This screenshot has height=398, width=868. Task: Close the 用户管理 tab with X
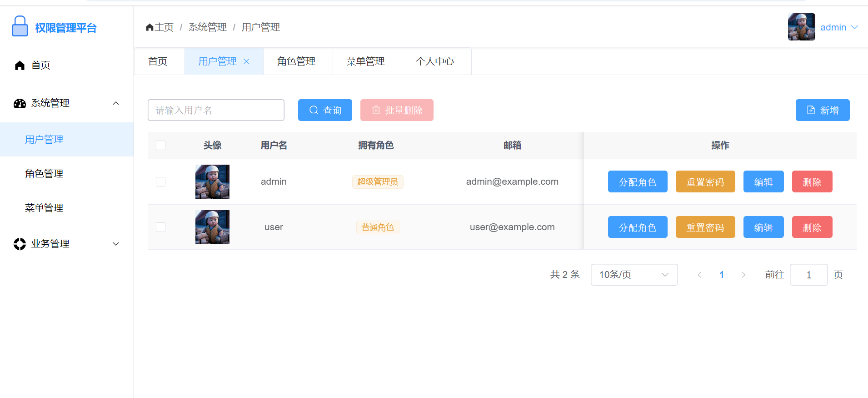coord(246,61)
